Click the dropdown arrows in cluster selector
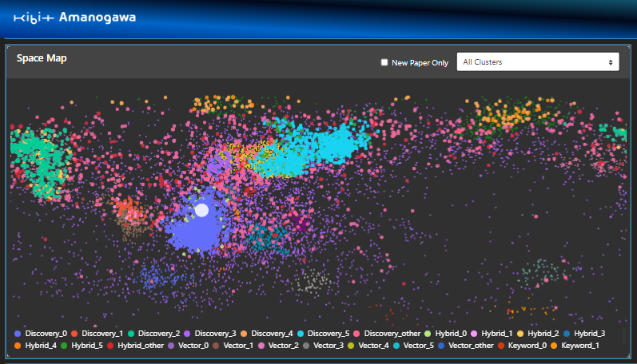The height and width of the screenshot is (364, 637). coord(610,62)
